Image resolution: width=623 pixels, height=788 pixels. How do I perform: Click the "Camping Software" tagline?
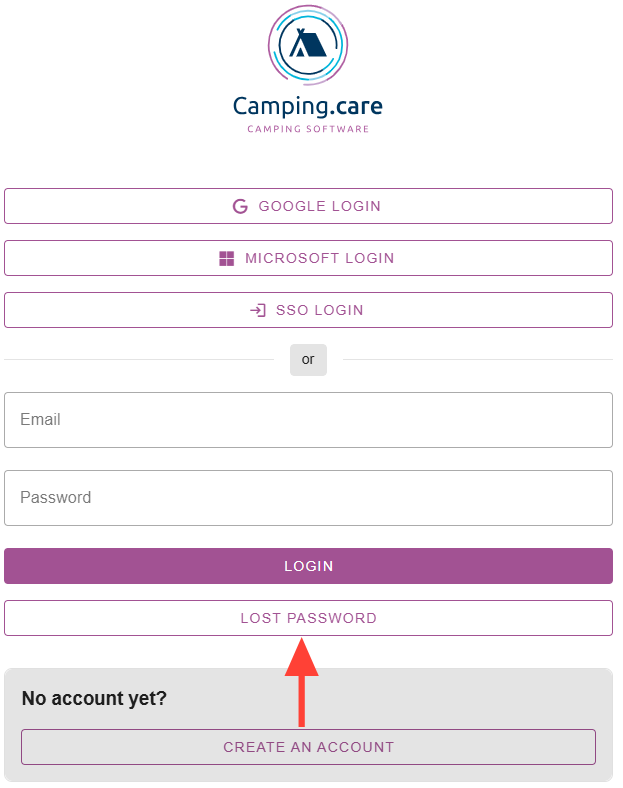308,129
